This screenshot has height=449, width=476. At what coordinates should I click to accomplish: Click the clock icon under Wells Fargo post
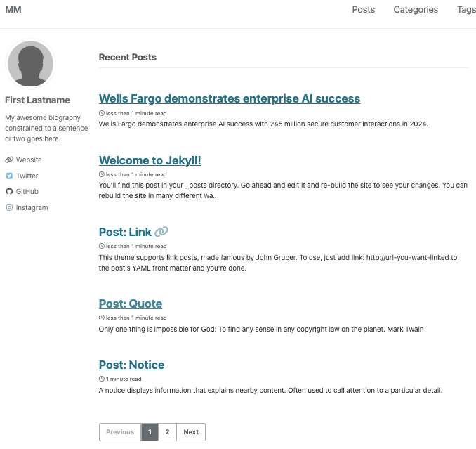tap(102, 113)
